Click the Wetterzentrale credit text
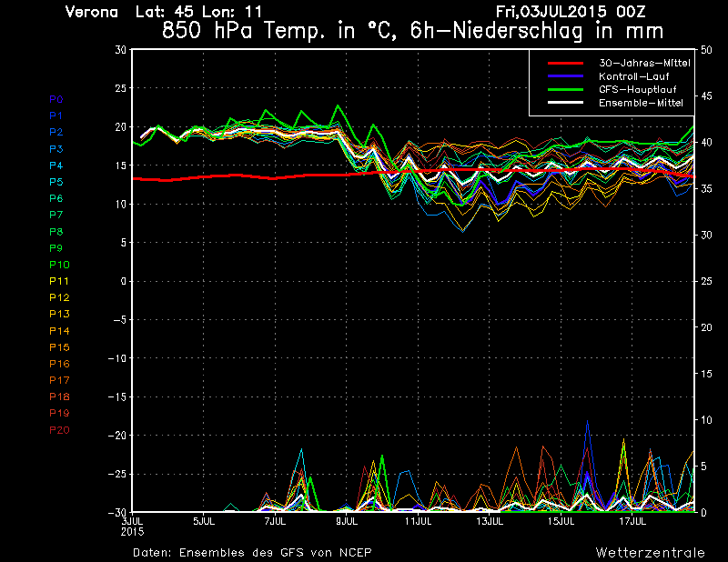Viewport: 728px width, 562px height. [650, 552]
